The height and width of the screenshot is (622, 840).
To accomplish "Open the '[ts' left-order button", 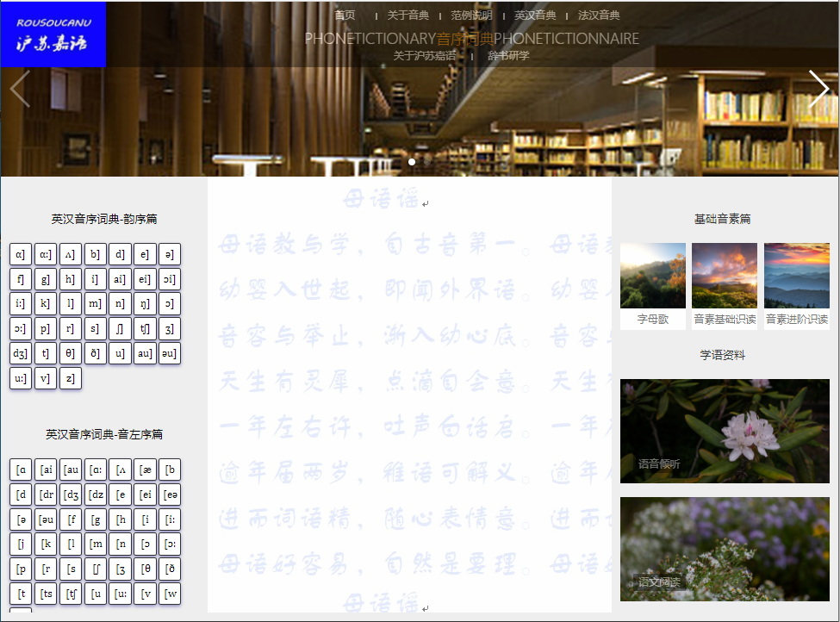I will pos(47,594).
